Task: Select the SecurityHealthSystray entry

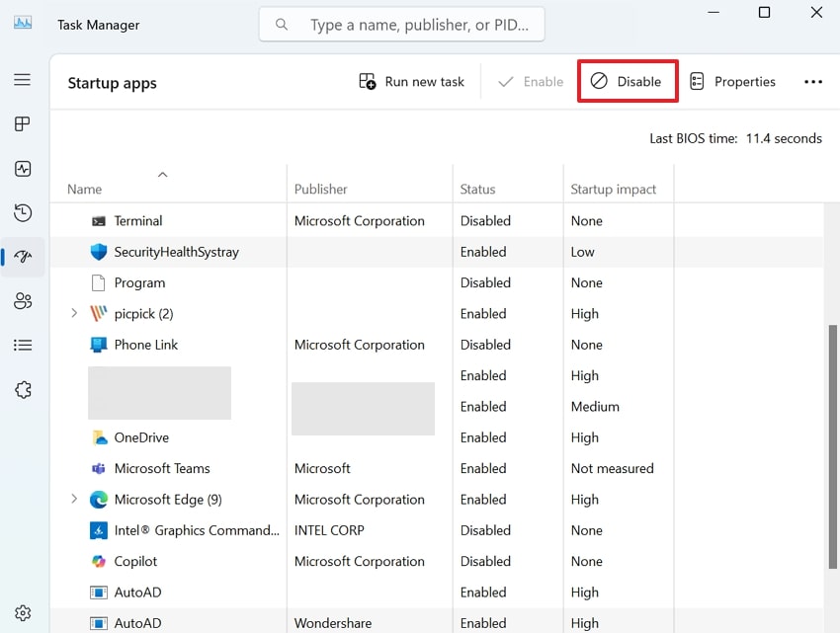Action: (x=176, y=252)
